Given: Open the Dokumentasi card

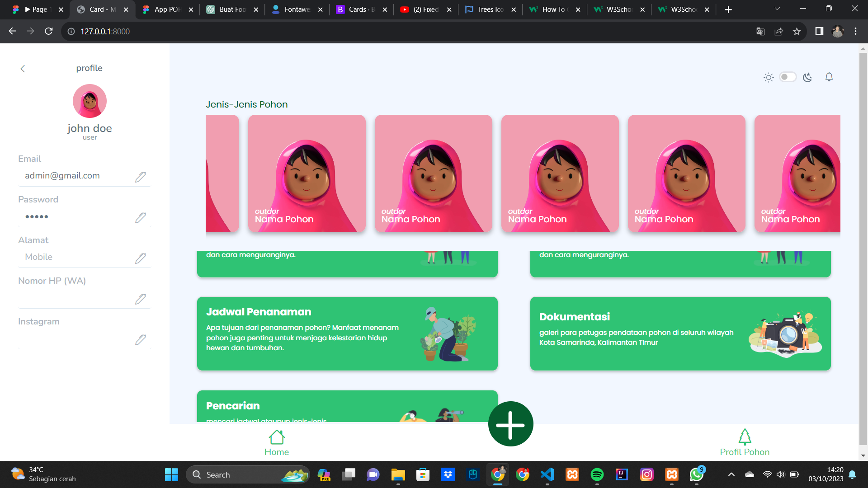Looking at the screenshot, I should (680, 333).
